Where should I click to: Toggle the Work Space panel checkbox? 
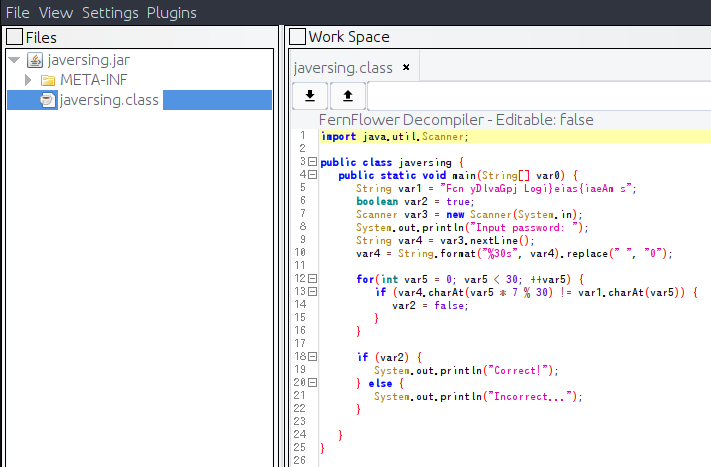297,36
